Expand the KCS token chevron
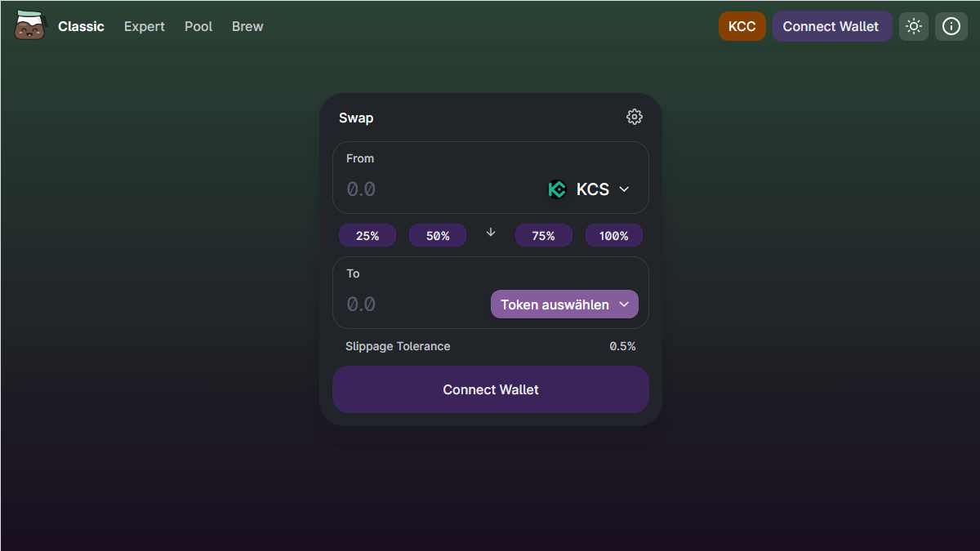Viewport: 980px width, 551px height. click(x=624, y=189)
